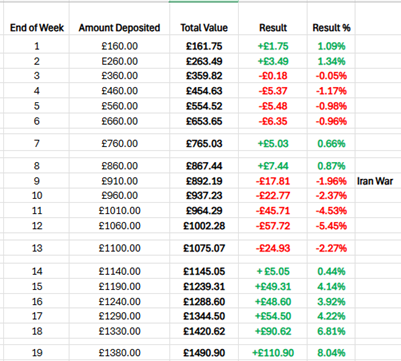The image size is (401, 361).
Task: Select the Amount Deposited header cell
Action: pyautogui.click(x=119, y=28)
